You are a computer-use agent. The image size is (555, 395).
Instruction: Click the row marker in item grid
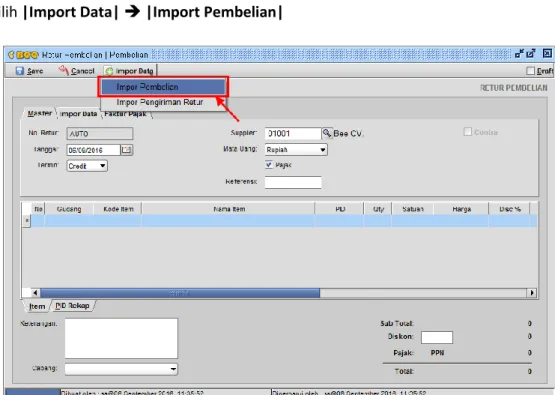(27, 221)
